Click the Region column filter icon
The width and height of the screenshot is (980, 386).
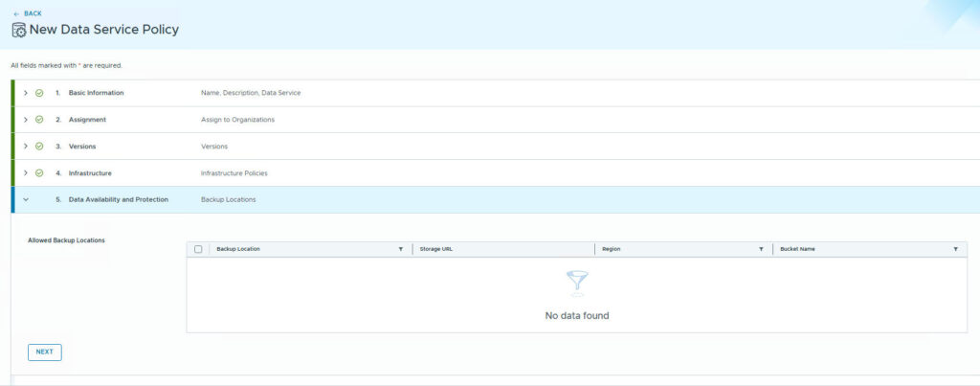pos(761,249)
